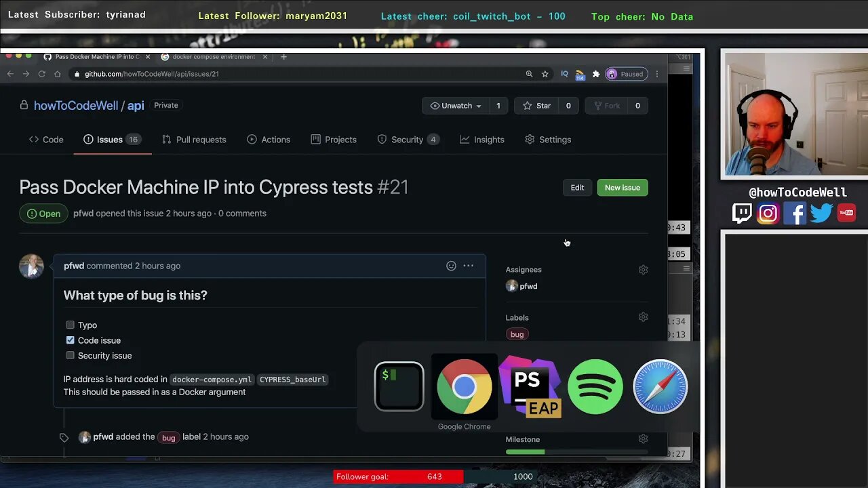Click the Edit issue title button
The height and width of the screenshot is (488, 868).
(577, 188)
